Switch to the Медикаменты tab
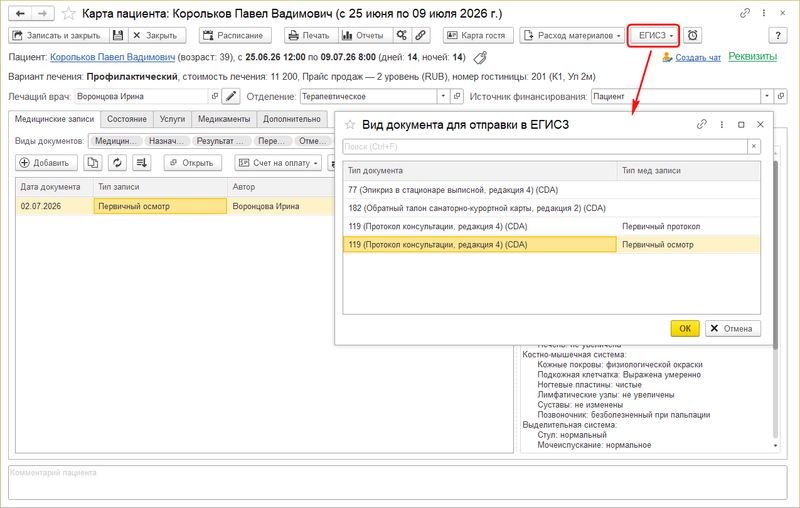 click(x=224, y=119)
